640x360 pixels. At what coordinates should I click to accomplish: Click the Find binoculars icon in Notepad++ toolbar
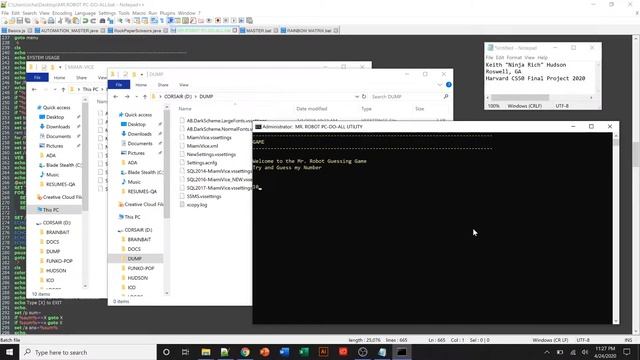coord(102,20)
